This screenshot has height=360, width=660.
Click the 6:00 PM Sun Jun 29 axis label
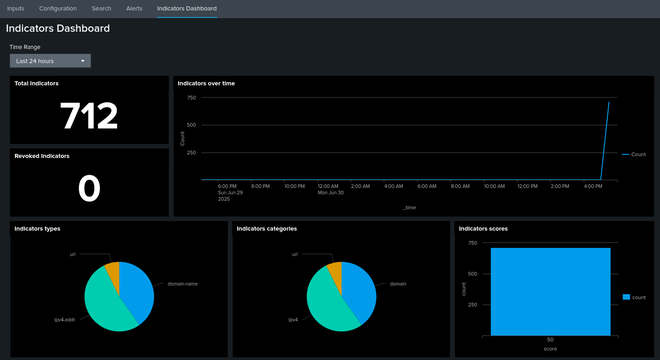pyautogui.click(x=230, y=192)
